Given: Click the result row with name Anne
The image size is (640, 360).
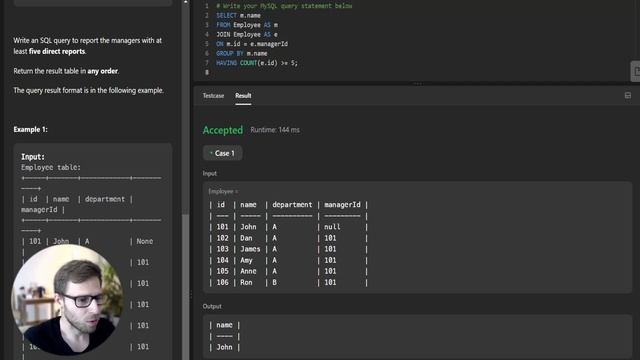Looking at the screenshot, I should pyautogui.click(x=288, y=271).
